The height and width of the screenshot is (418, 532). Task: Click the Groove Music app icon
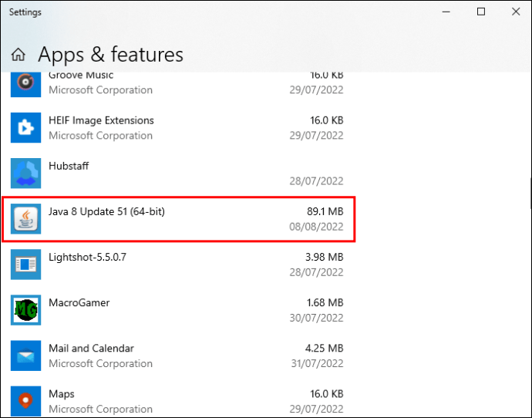[26, 83]
